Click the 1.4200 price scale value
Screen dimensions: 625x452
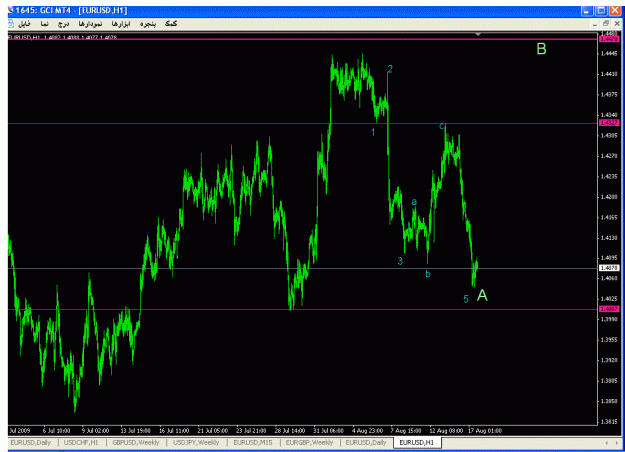pyautogui.click(x=609, y=197)
